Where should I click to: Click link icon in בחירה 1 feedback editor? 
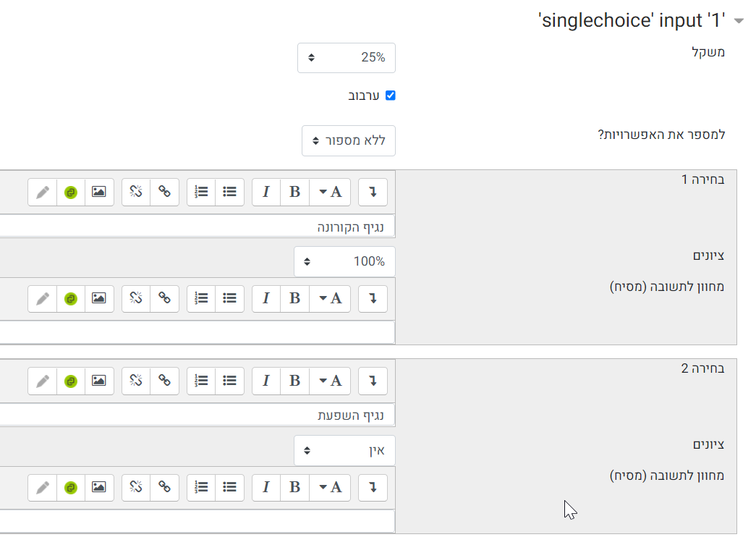[x=164, y=298]
